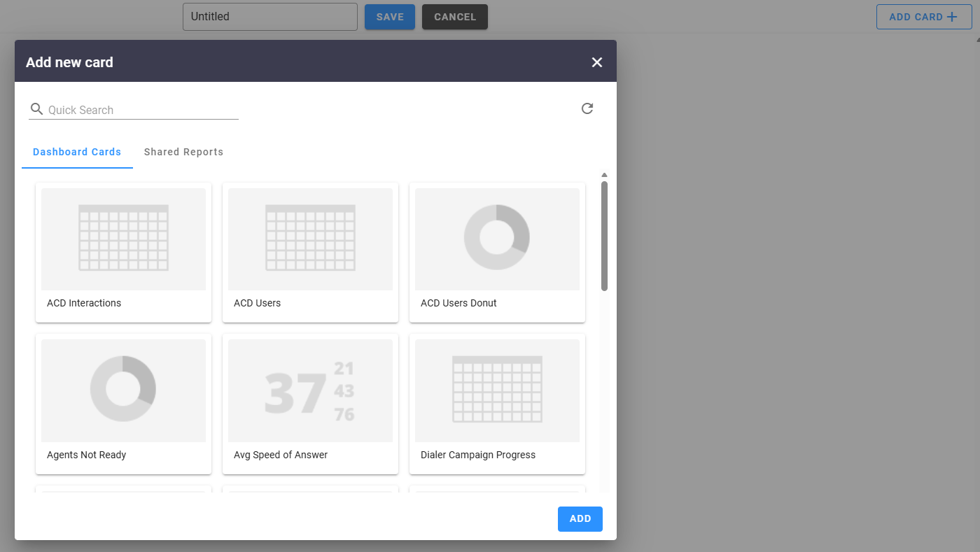Viewport: 980px width, 552px height.
Task: Select the ACD Users table thumbnail
Action: click(x=310, y=239)
